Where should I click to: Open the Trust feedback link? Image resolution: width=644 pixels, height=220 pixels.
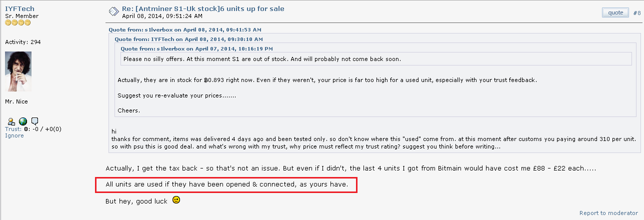tap(13, 129)
